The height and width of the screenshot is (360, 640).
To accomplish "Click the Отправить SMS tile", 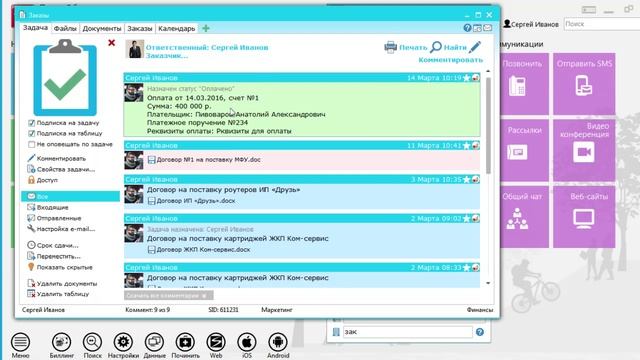I will [x=584, y=84].
